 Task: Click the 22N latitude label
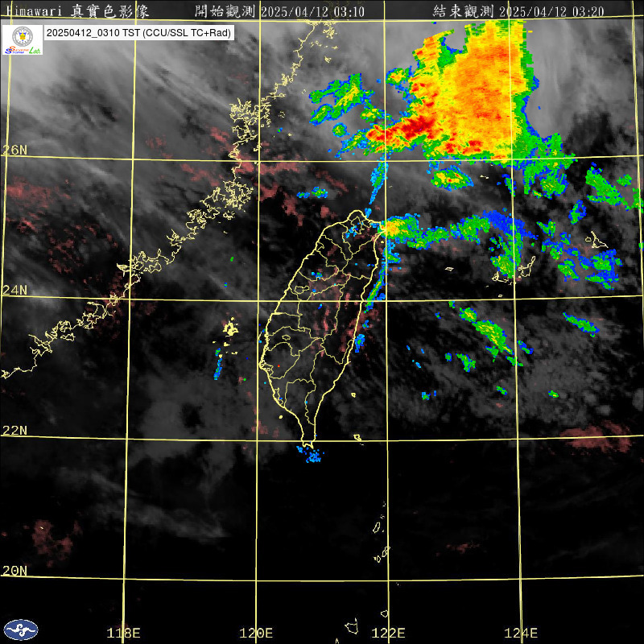point(14,430)
